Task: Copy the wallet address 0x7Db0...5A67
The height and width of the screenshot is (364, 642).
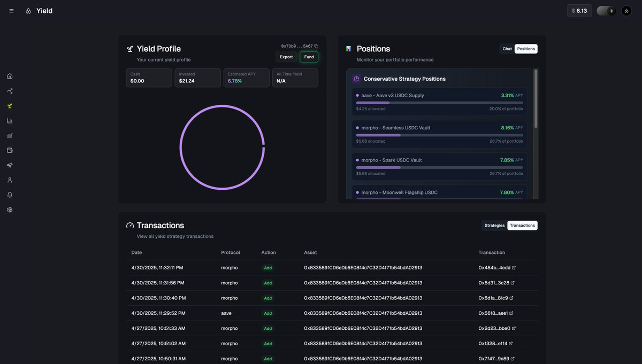Action: point(316,47)
